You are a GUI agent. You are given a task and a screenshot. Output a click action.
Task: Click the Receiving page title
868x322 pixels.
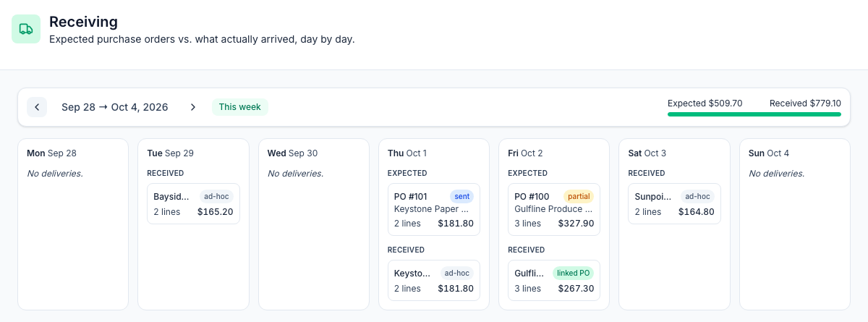(x=83, y=22)
